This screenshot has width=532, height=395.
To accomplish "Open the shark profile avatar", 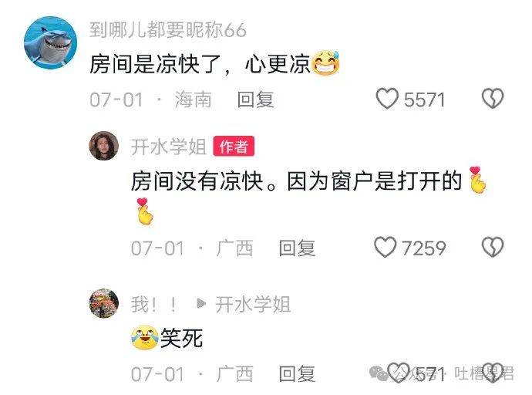I will pos(51,42).
